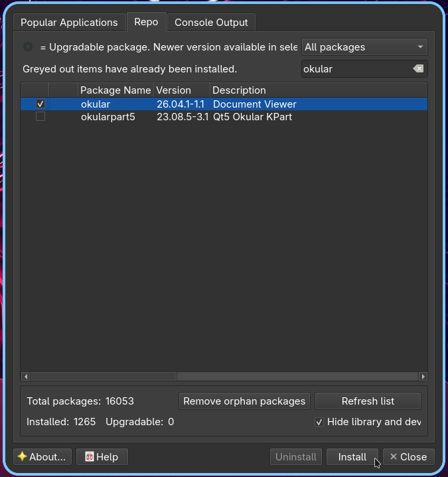The height and width of the screenshot is (477, 448).
Task: Clear the okular search text icon
Action: (x=418, y=68)
